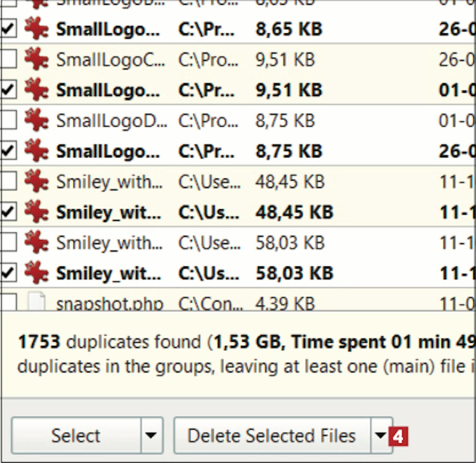This screenshot has width=476, height=463.
Task: Click file icon of unchecked SmallLogoD 8,75 KB row
Action: pyautogui.click(x=36, y=120)
